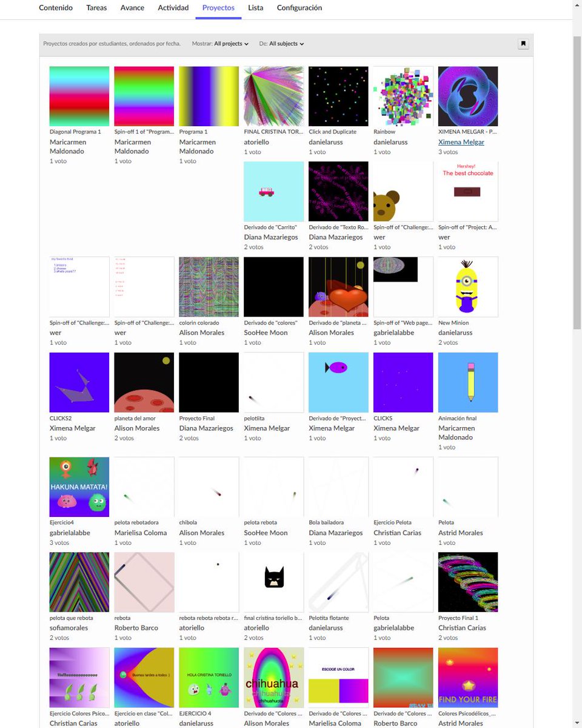Viewport: 582px width, 728px height.
Task: Expand the All subjects dropdown
Action: pyautogui.click(x=286, y=44)
